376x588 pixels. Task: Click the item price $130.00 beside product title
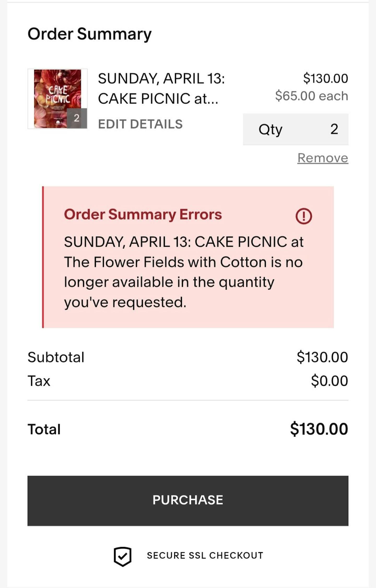coord(325,78)
